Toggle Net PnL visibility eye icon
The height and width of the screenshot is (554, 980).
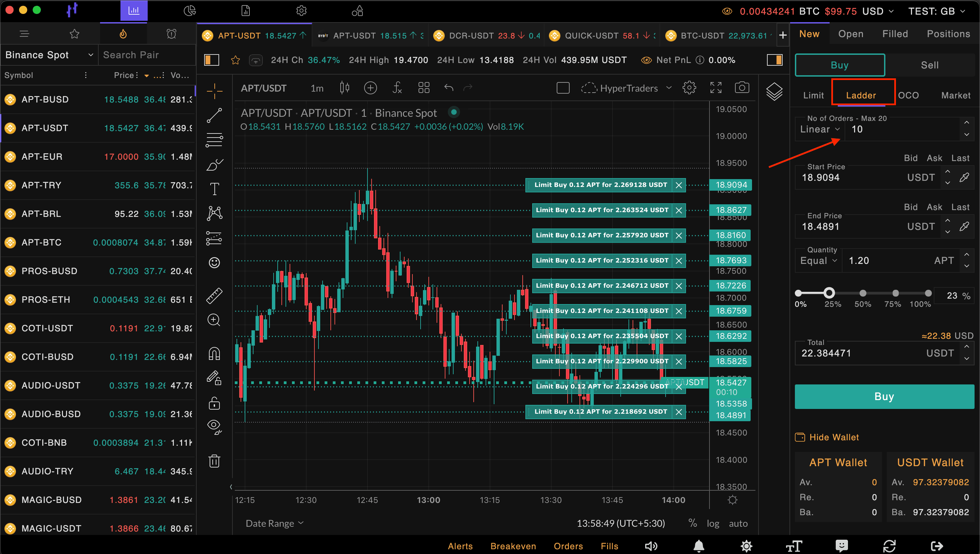[646, 60]
